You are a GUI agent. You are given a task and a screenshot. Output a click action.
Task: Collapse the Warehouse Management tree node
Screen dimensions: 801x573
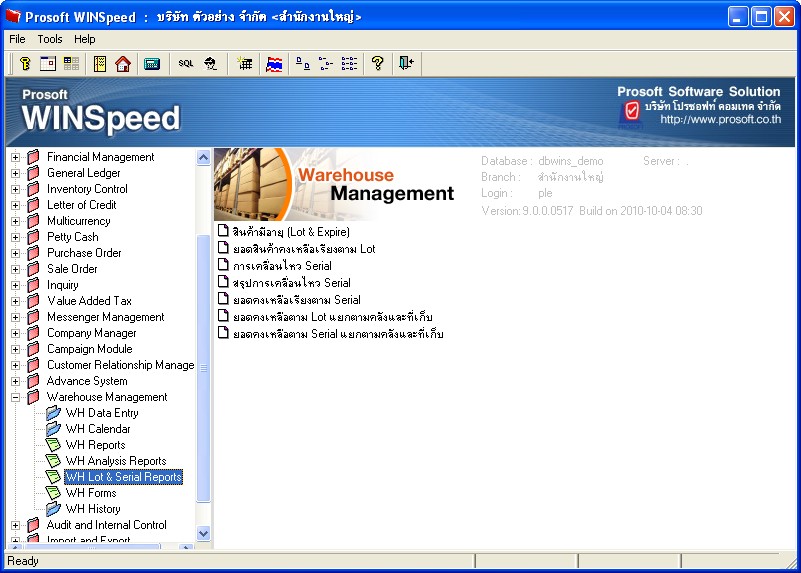point(15,397)
